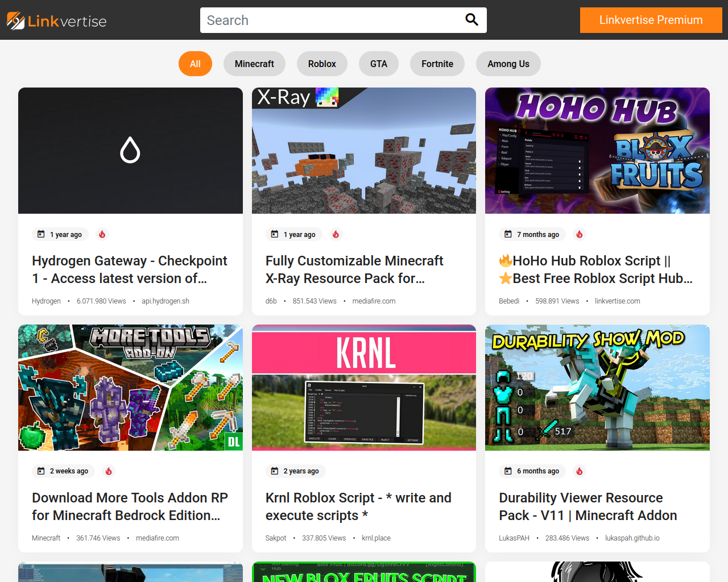The image size is (728, 582).
Task: Click the 7 months ago date
Action: (x=538, y=234)
